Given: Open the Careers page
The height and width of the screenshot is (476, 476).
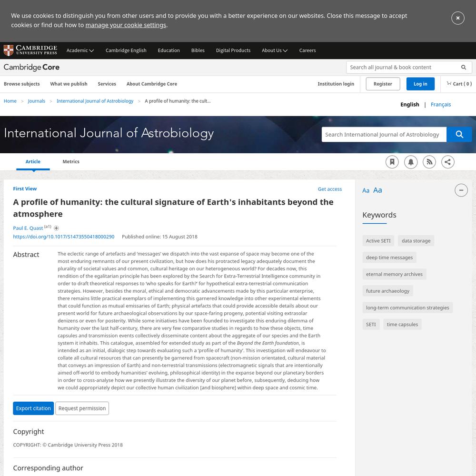Looking at the screenshot, I should pyautogui.click(x=307, y=50).
